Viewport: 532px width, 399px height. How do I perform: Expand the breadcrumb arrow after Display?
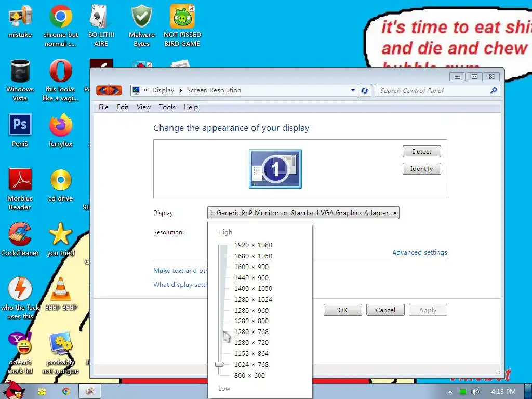(x=180, y=90)
